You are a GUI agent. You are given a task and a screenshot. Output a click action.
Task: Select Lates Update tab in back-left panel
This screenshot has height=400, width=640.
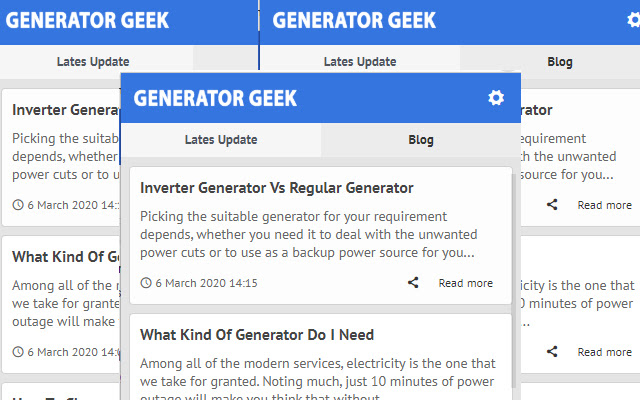click(x=93, y=62)
